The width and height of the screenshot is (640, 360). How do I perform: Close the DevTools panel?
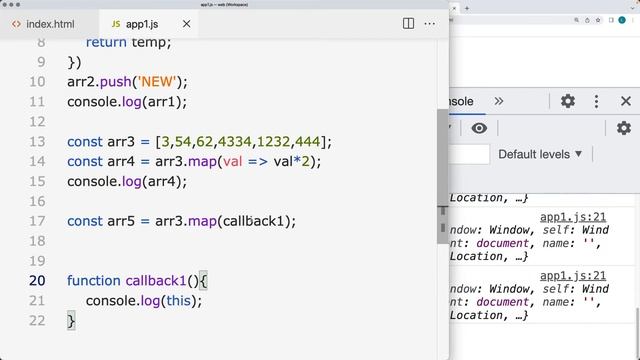pos(626,101)
